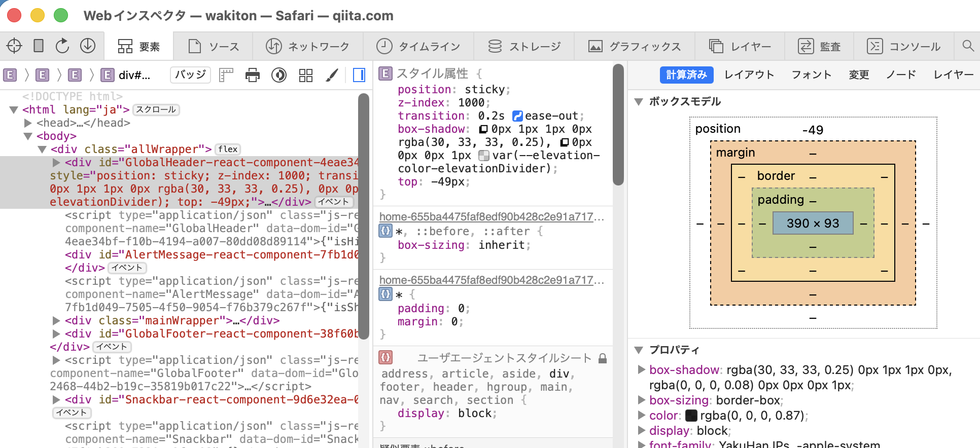Switch to the 監査 tab
The width and height of the screenshot is (980, 448).
[819, 47]
